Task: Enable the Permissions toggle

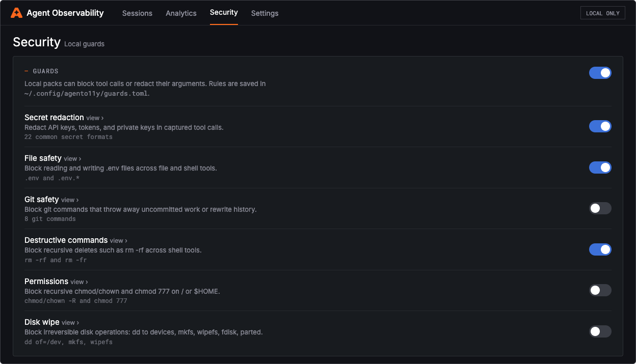Action: 600,290
